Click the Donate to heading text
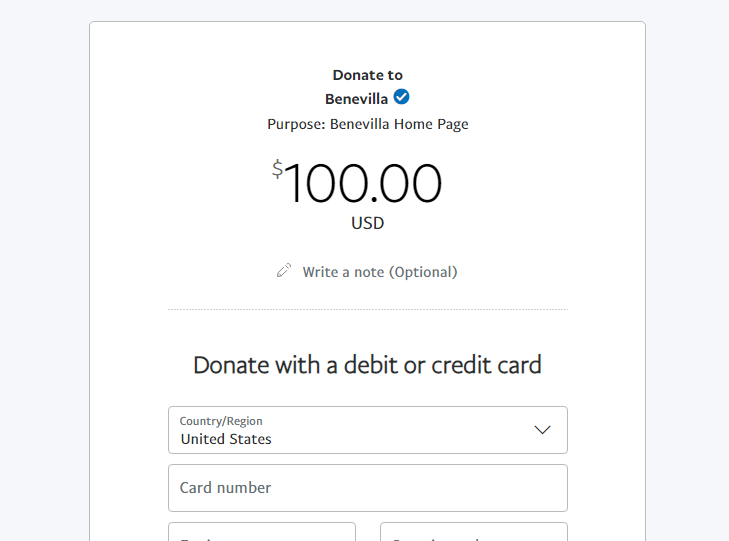Screen dimensions: 729x541 point(367,75)
